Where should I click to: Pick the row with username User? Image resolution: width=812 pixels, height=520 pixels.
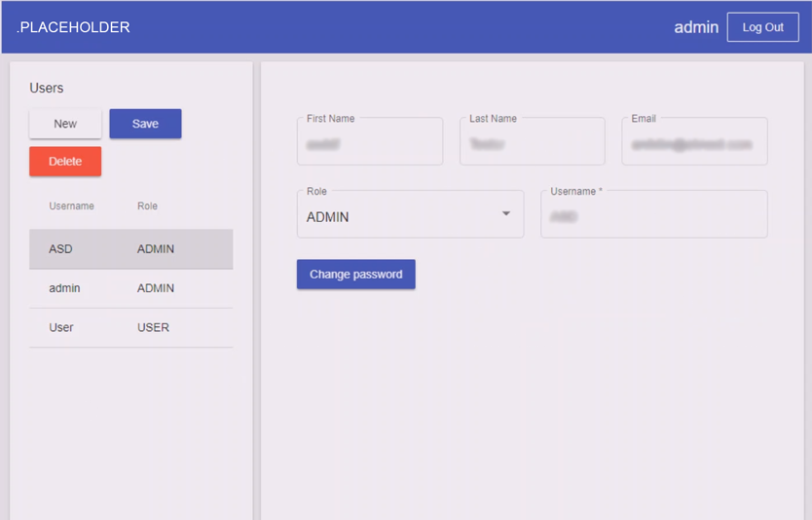(x=130, y=327)
